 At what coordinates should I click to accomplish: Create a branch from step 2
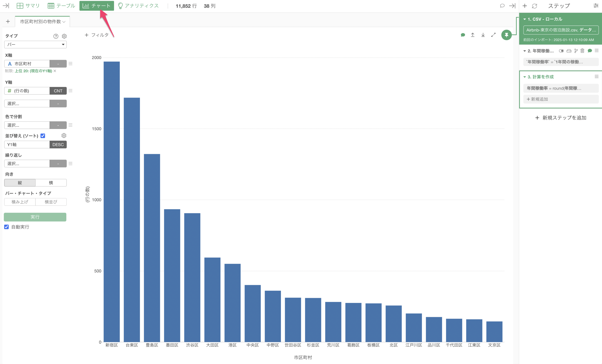point(576,51)
